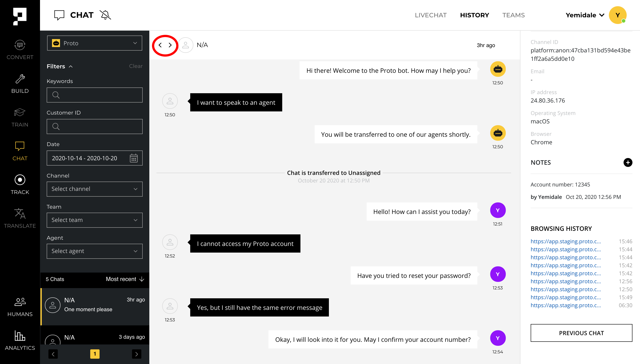Go to previous page of chat list

(53, 354)
